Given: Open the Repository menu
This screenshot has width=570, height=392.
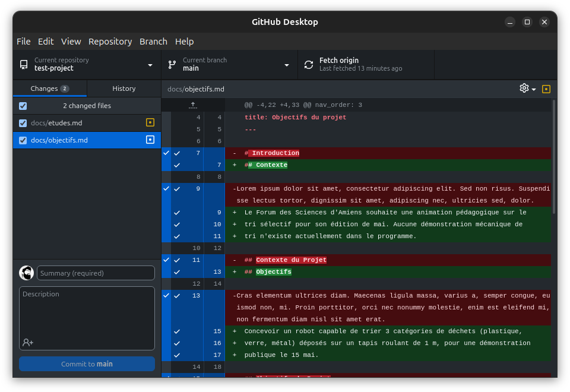Looking at the screenshot, I should [110, 42].
